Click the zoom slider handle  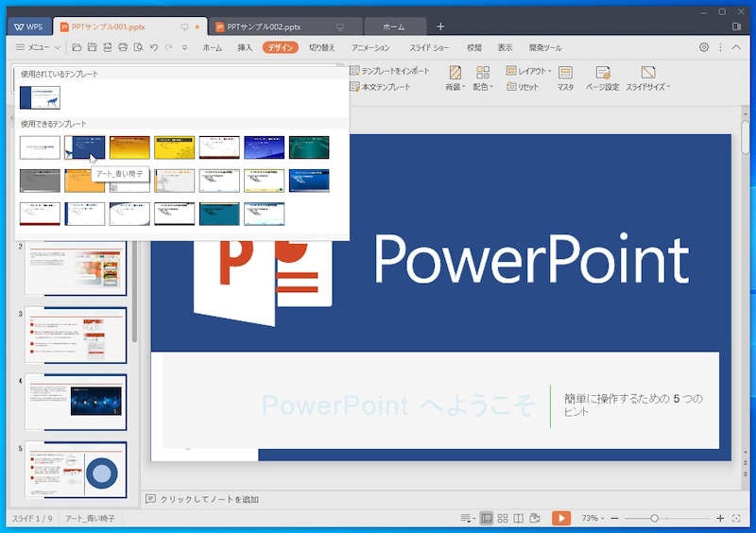(654, 518)
